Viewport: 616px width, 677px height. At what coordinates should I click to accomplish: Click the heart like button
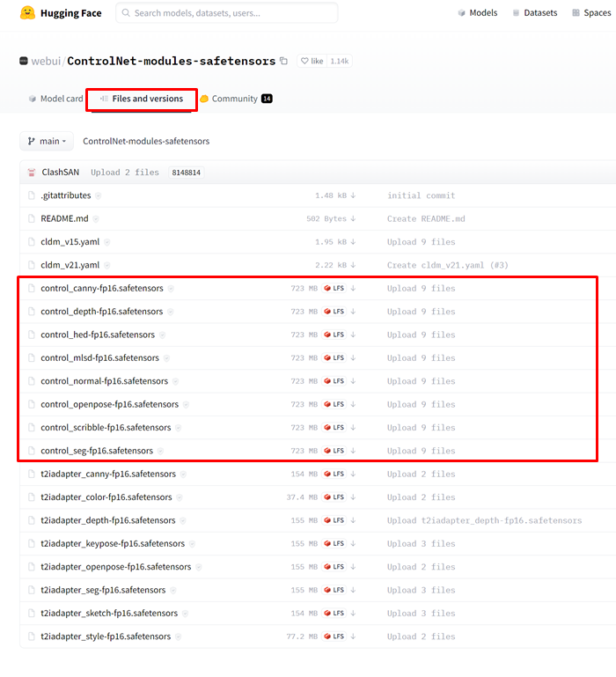click(312, 61)
